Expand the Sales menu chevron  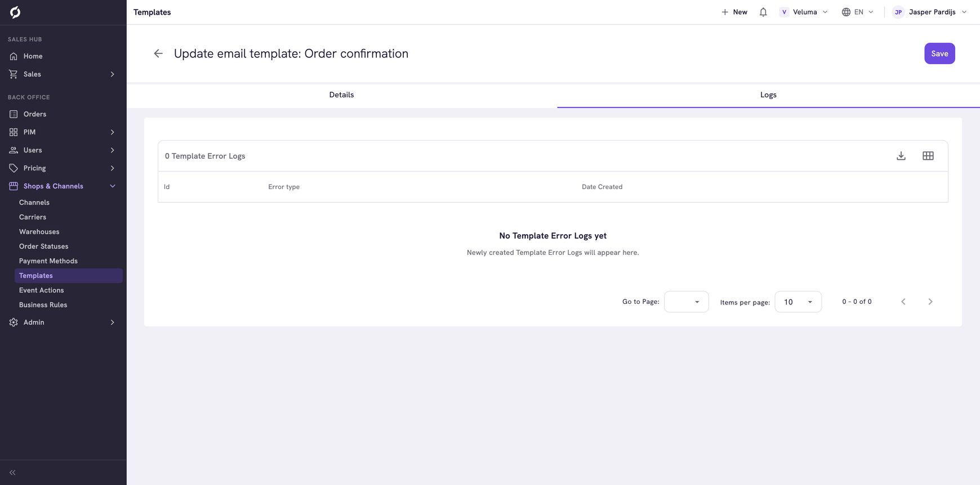(x=112, y=74)
